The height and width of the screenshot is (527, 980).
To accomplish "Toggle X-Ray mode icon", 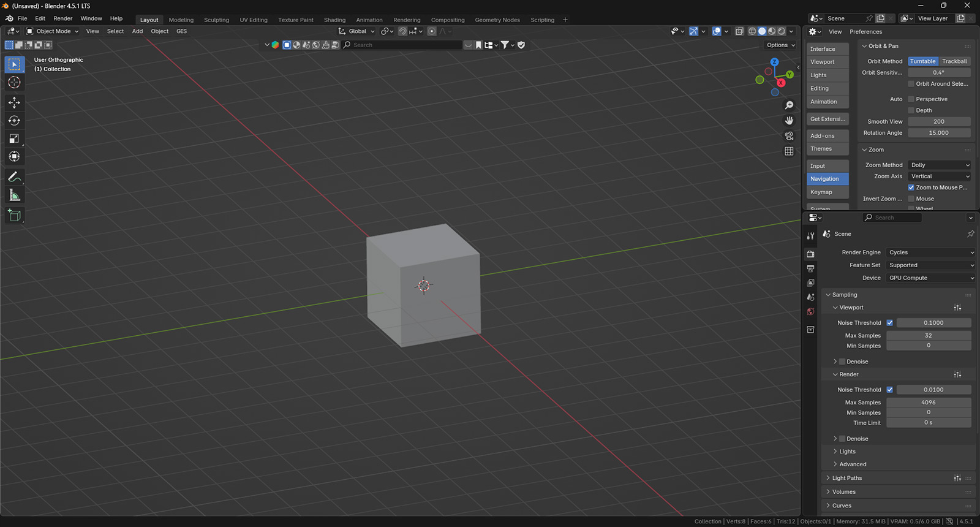I will coord(739,31).
